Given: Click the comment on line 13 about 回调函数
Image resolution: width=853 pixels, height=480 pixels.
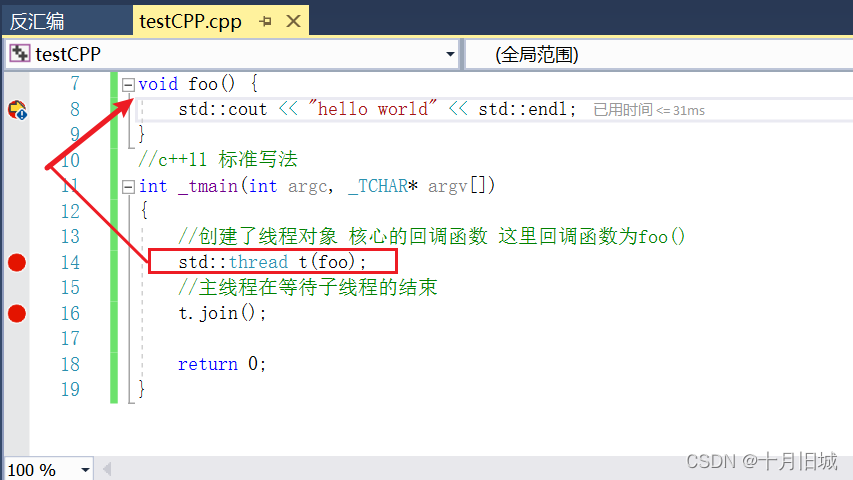Looking at the screenshot, I should 431,237.
